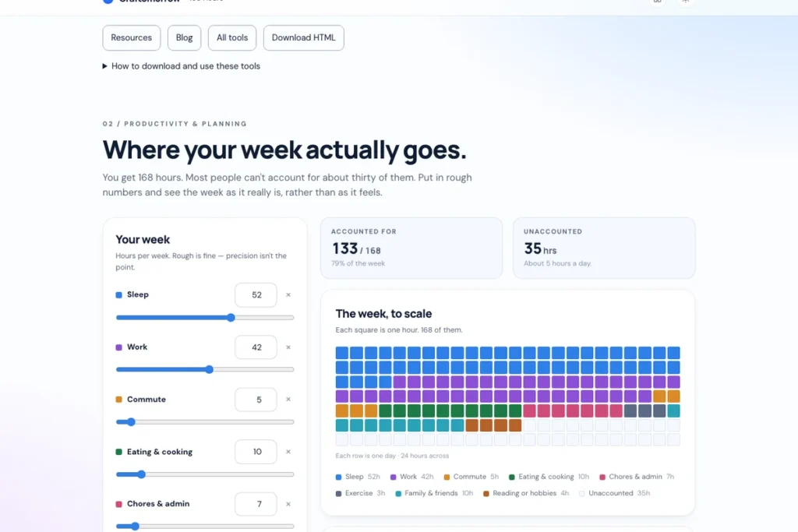
Task: Click the 'About 5 hours a day.' text
Action: coord(557,263)
